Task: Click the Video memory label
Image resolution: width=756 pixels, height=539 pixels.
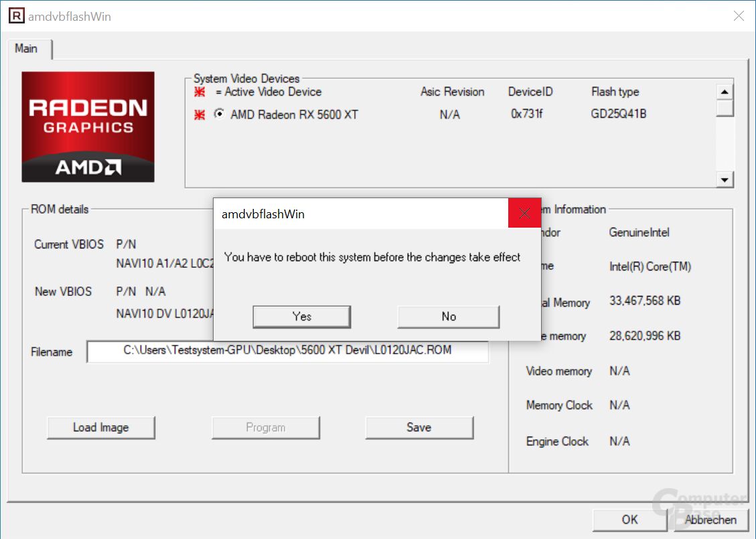Action: 559,371
